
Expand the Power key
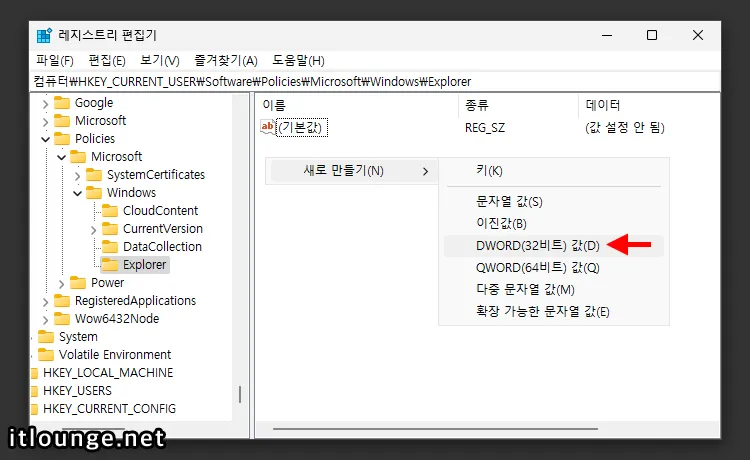coord(61,284)
